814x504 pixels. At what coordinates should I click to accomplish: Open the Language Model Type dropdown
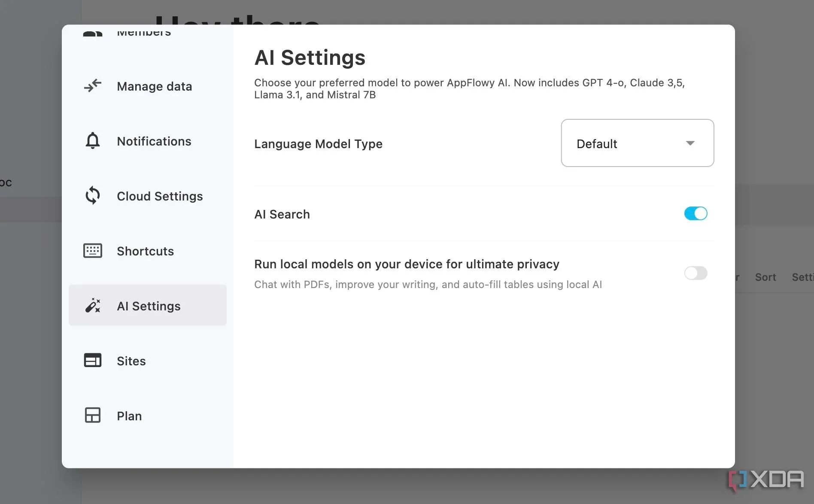[638, 143]
